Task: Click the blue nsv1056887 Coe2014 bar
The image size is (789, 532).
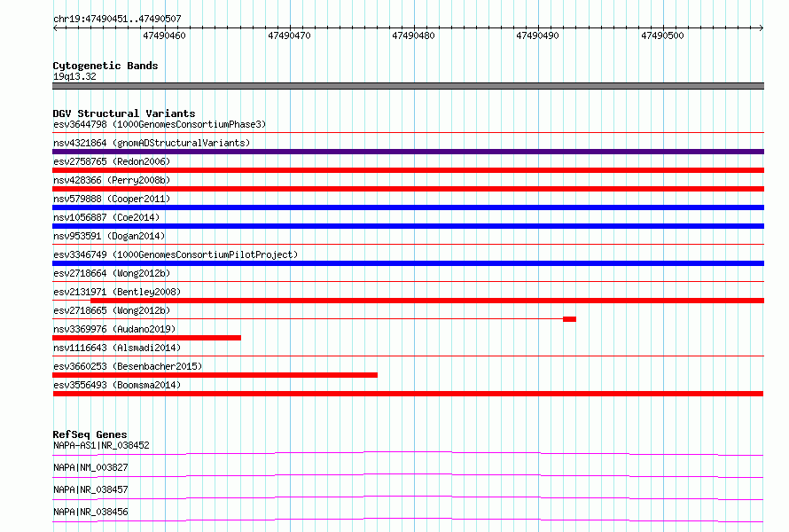Action: (x=408, y=226)
